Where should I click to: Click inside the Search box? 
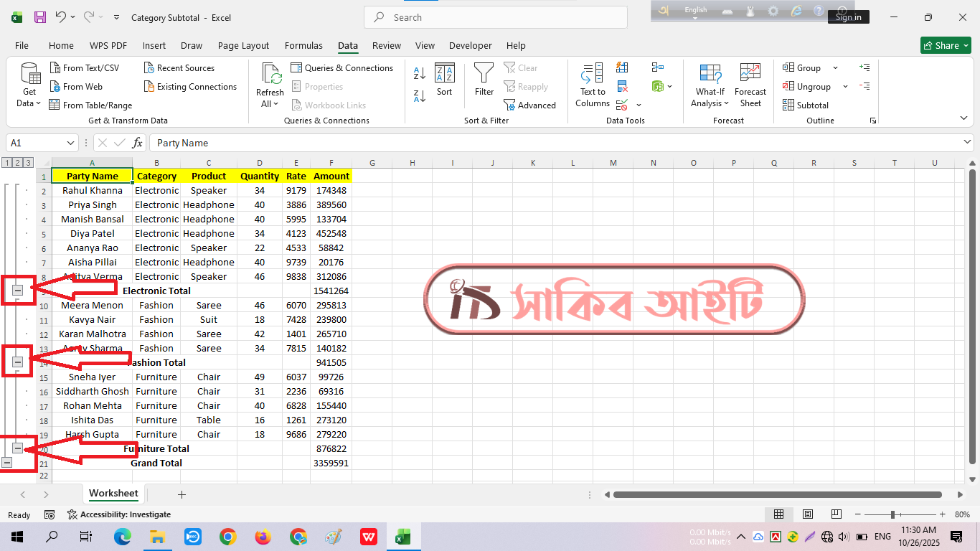click(x=495, y=17)
